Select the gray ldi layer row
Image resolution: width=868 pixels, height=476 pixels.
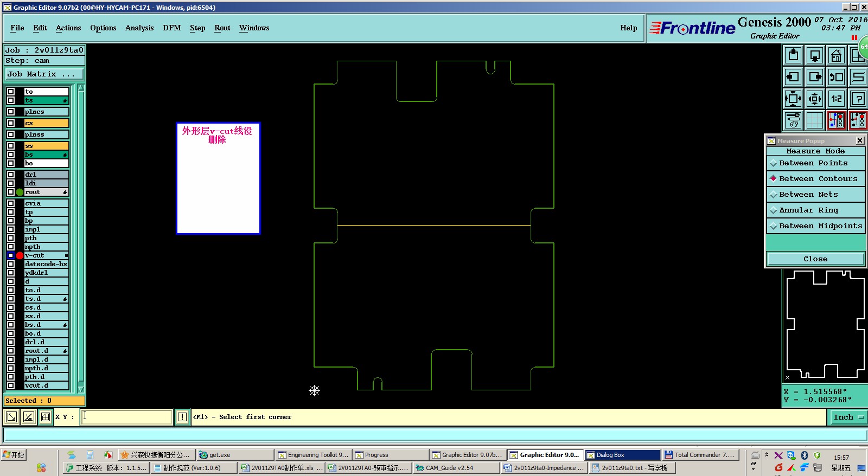(47, 183)
